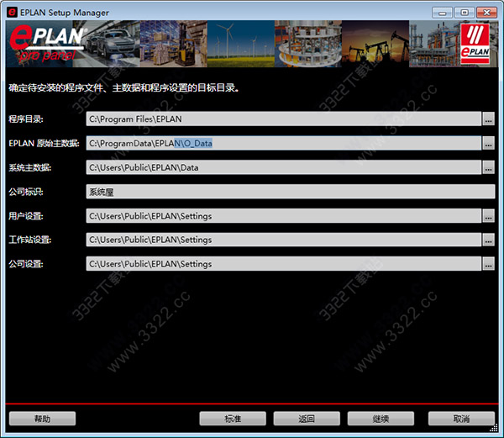Continue installation with the 继续 button
This screenshot has width=504, height=438.
[x=381, y=419]
